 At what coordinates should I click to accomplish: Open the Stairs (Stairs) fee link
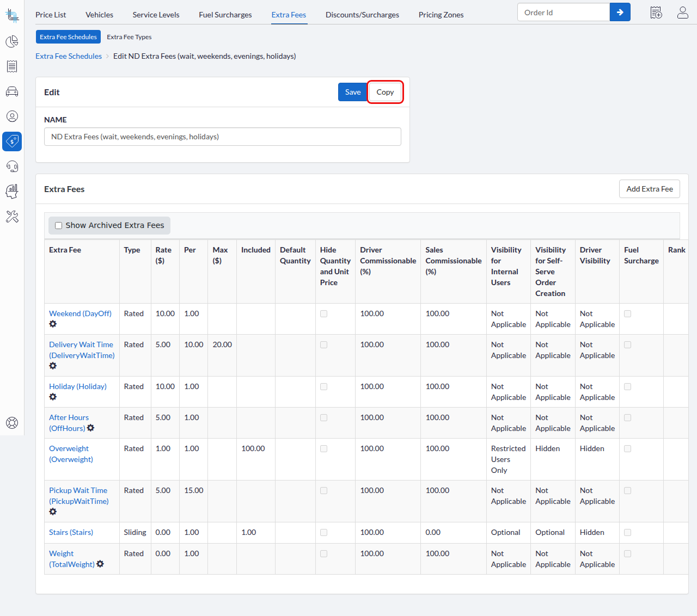[x=71, y=532]
